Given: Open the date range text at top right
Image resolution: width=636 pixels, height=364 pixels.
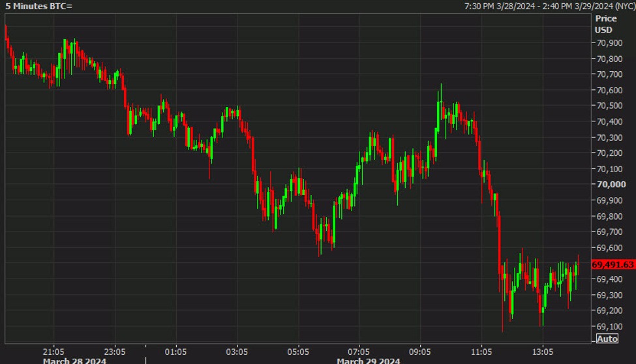Looking at the screenshot, I should 549,6.
